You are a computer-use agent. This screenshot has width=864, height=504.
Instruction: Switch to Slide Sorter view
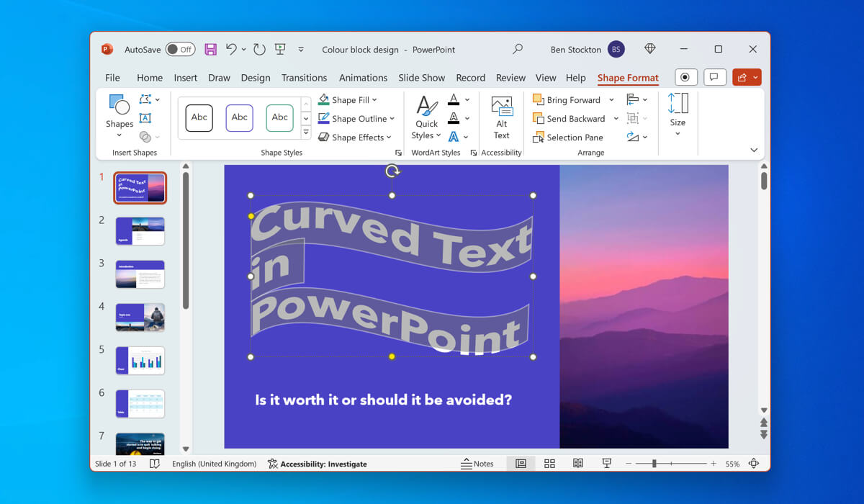[549, 464]
